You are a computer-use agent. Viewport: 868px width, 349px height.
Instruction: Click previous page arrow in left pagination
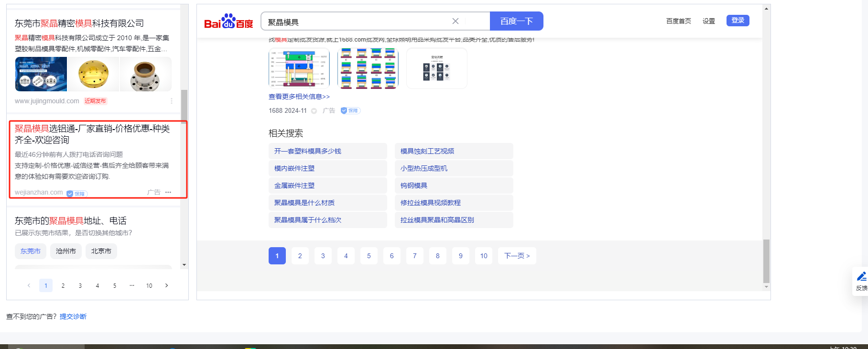29,285
